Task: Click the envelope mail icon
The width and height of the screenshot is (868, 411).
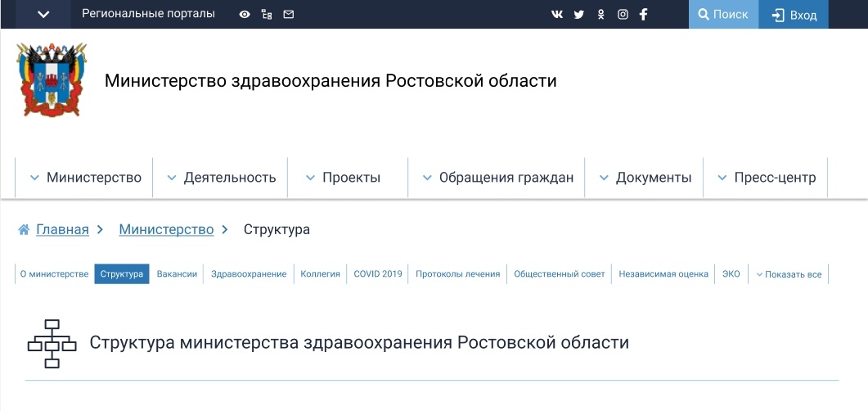Action: tap(288, 15)
